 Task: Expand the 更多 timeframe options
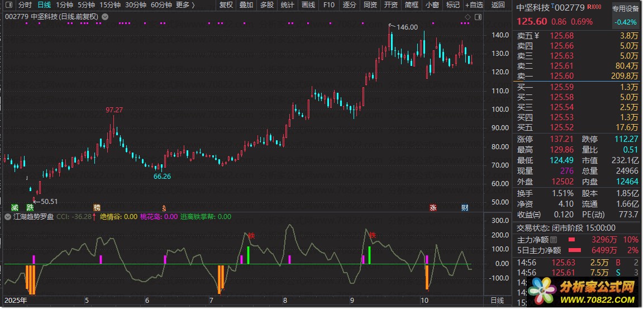(185, 5)
